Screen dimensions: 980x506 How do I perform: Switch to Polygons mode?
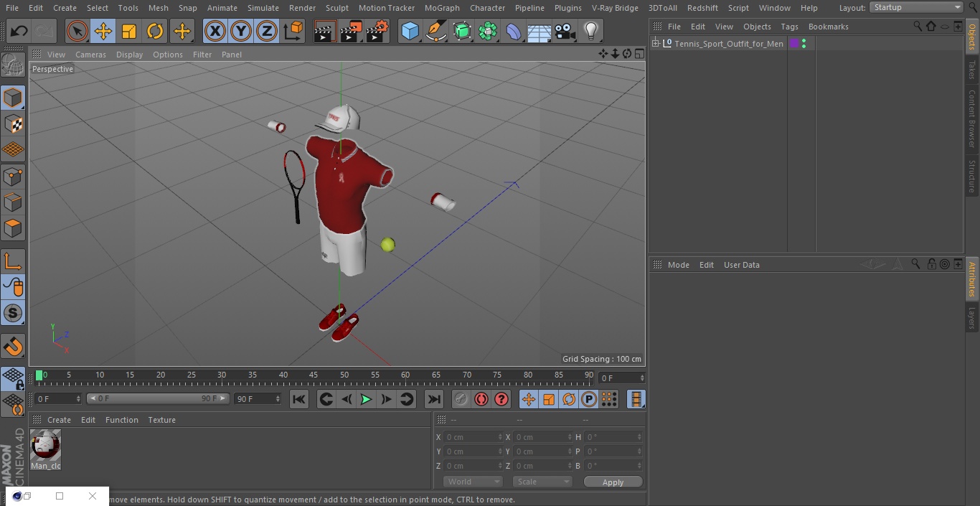[13, 228]
